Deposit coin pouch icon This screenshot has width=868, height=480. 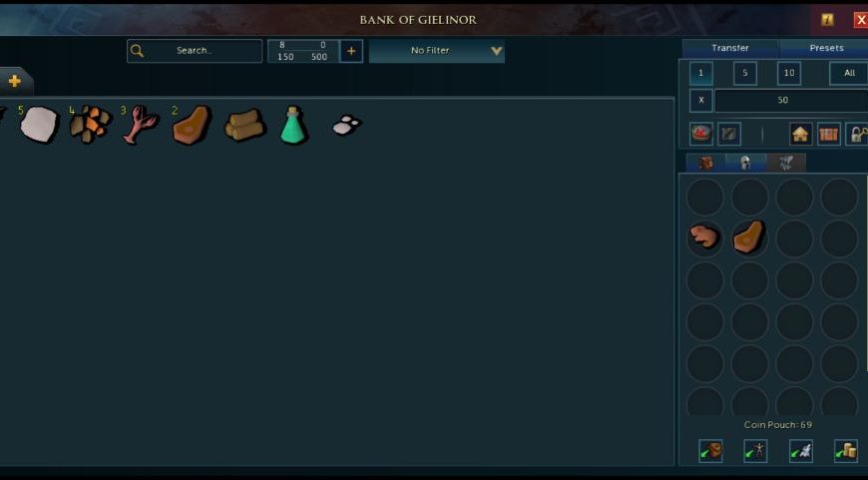coord(845,451)
